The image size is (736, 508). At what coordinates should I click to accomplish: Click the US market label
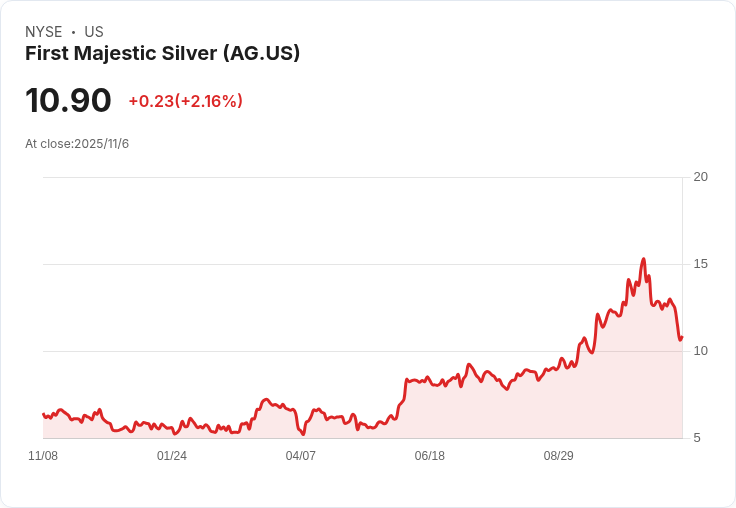[x=94, y=32]
